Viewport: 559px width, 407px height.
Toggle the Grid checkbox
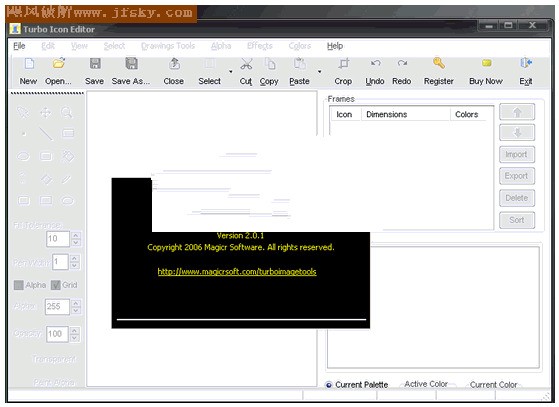point(56,285)
